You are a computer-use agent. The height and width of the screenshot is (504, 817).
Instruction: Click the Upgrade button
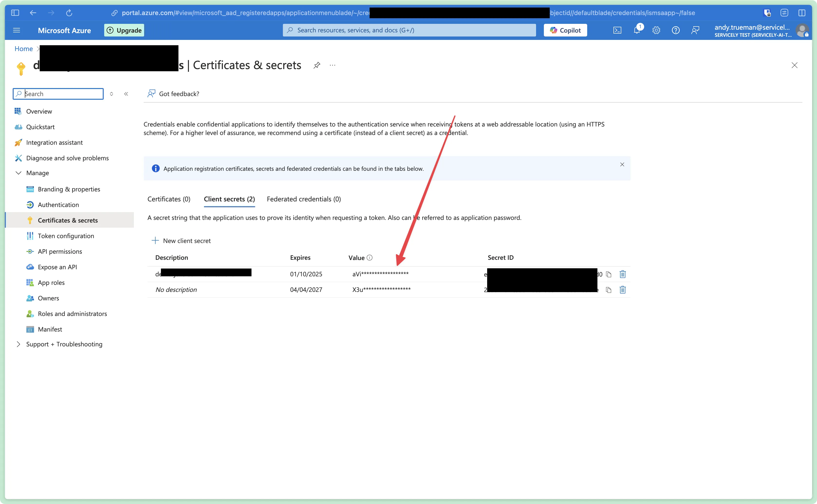pos(124,30)
